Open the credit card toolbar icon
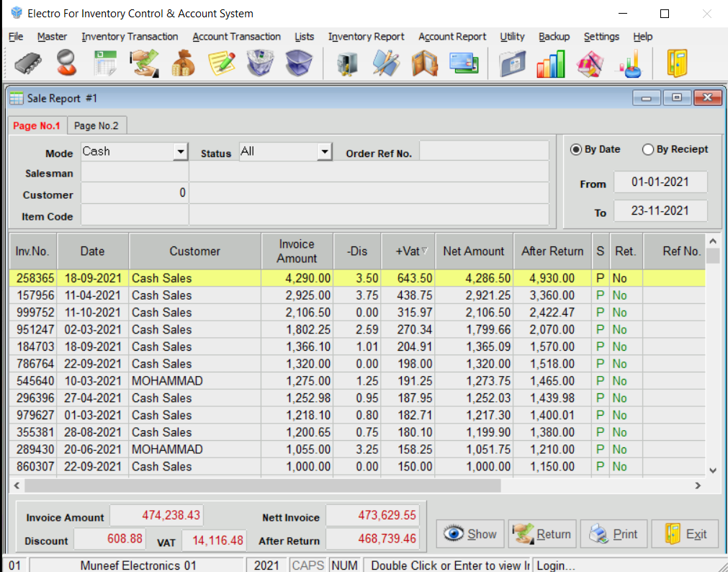 tap(464, 63)
